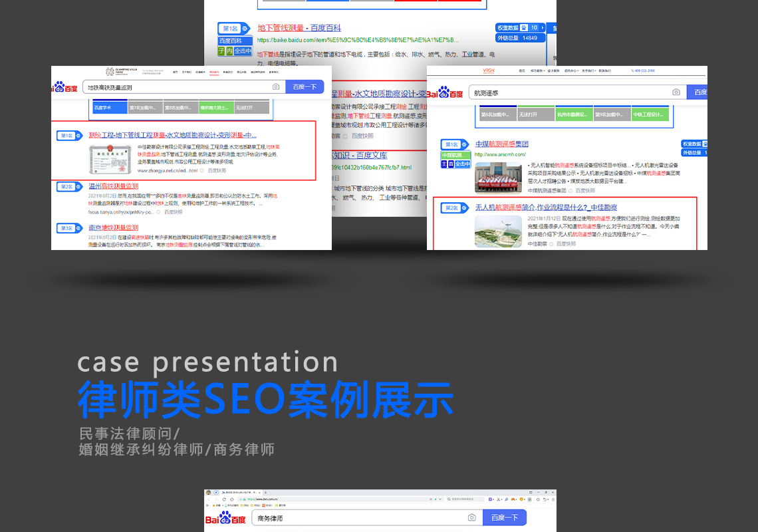Click Baidu logo next to 商务律师 search
Image resolution: width=758 pixels, height=532 pixels.
tap(225, 519)
